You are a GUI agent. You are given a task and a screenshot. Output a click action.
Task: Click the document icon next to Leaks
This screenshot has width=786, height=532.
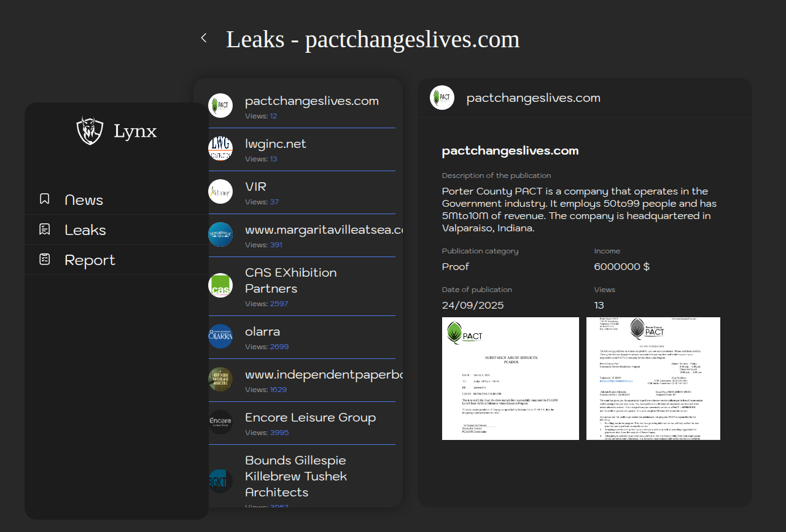pyautogui.click(x=45, y=229)
